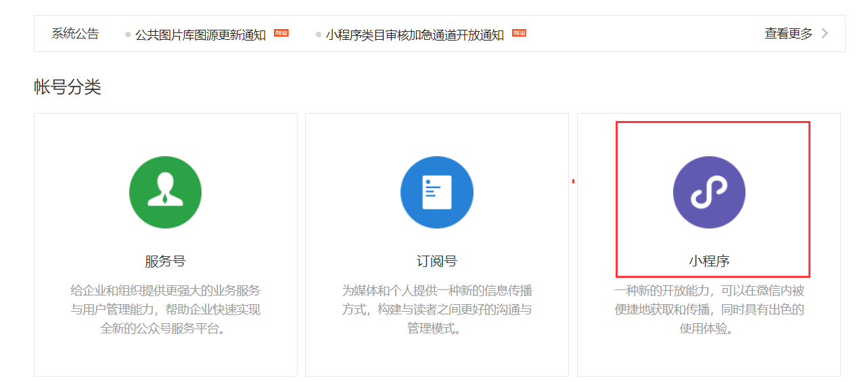Click the chevron arrow beside 查看更多
Viewport: 868px width, 382px height.
824,33
